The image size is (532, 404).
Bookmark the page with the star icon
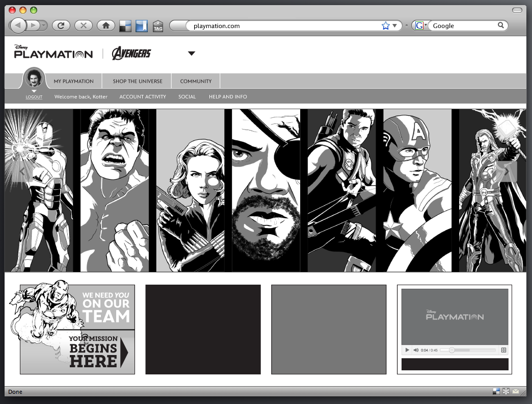point(385,26)
